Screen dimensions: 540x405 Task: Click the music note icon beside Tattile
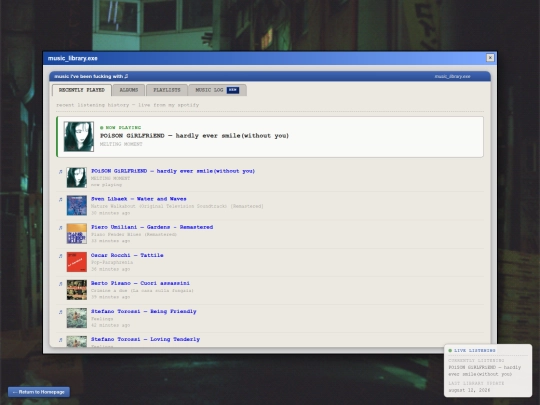(60, 256)
